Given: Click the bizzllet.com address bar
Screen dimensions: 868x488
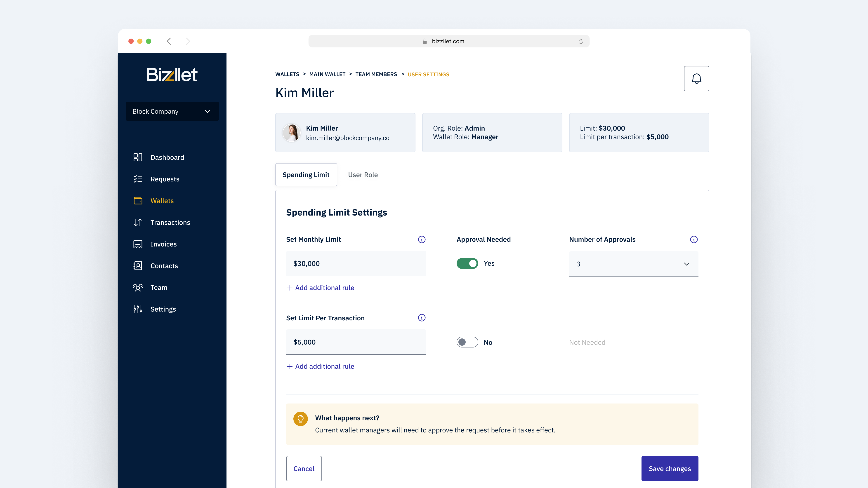Looking at the screenshot, I should tap(449, 41).
